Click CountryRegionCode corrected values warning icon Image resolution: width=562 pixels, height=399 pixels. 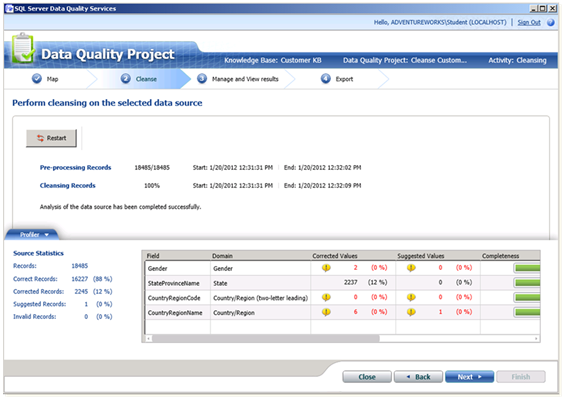pyautogui.click(x=326, y=297)
